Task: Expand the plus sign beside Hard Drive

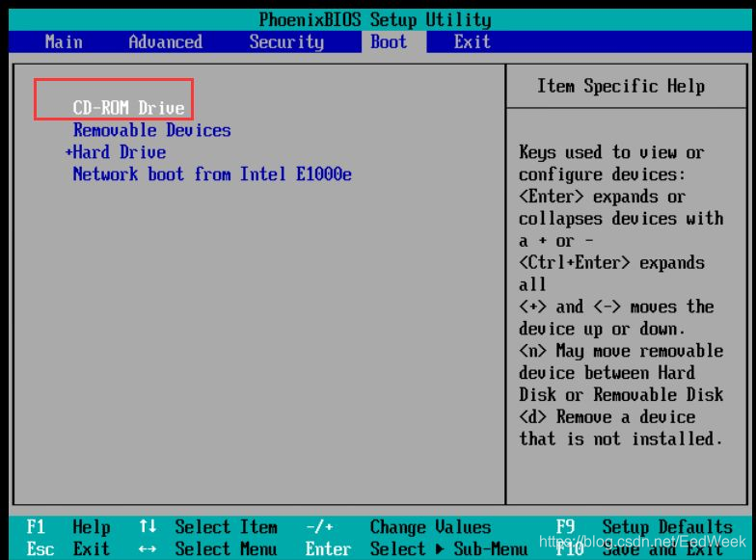Action: [x=68, y=152]
